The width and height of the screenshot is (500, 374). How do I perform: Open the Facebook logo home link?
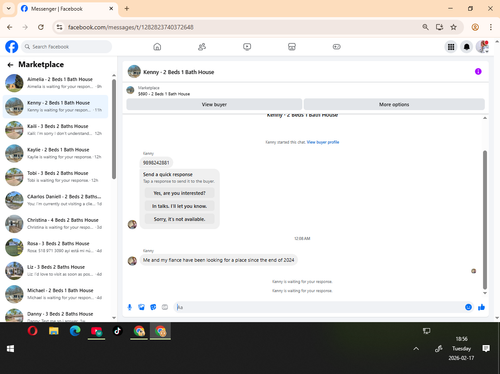[x=12, y=47]
